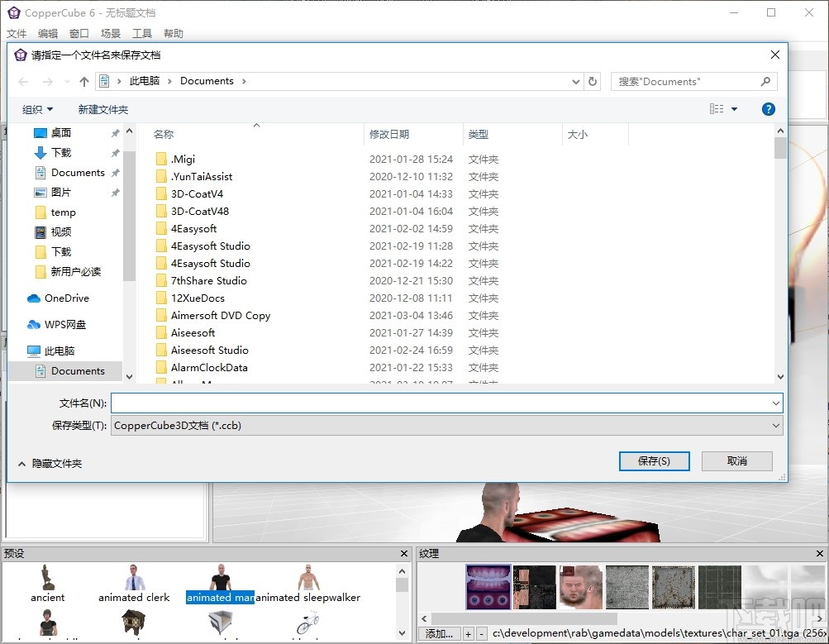Open the 保存类型 combo box
This screenshot has height=644, width=829.
pyautogui.click(x=446, y=426)
